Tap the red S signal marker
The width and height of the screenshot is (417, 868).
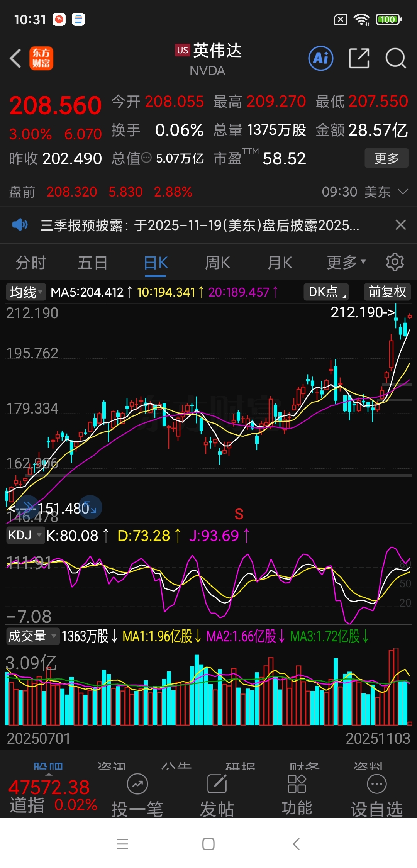pyautogui.click(x=239, y=514)
